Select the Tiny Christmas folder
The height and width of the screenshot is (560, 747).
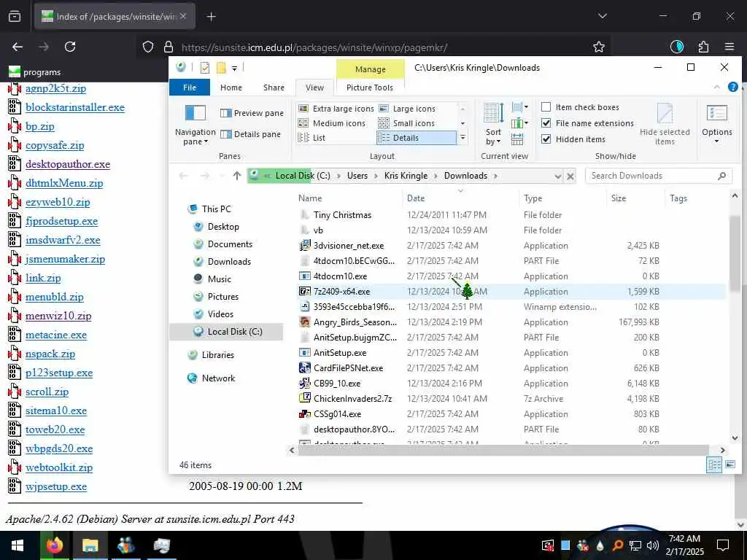point(343,215)
